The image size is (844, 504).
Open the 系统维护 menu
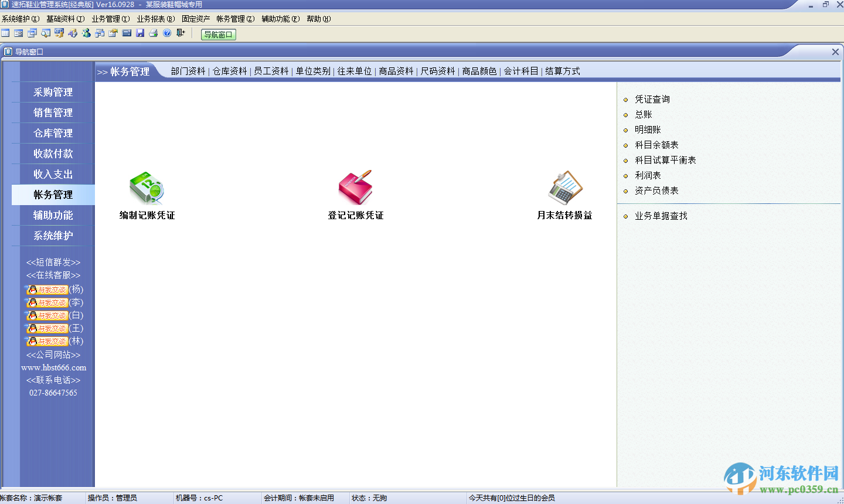pos(21,19)
